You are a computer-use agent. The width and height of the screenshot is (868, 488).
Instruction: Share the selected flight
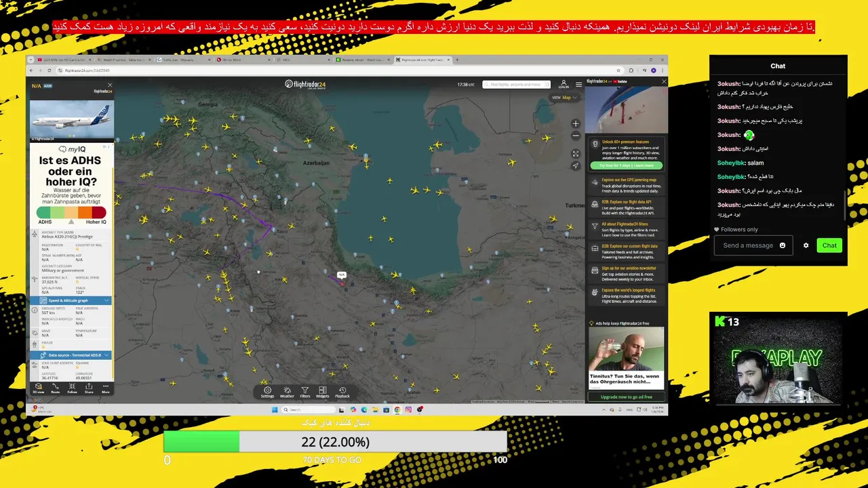89,388
